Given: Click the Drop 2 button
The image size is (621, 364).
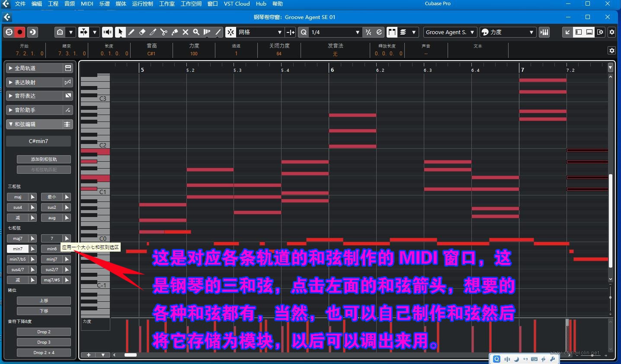Looking at the screenshot, I should [44, 332].
